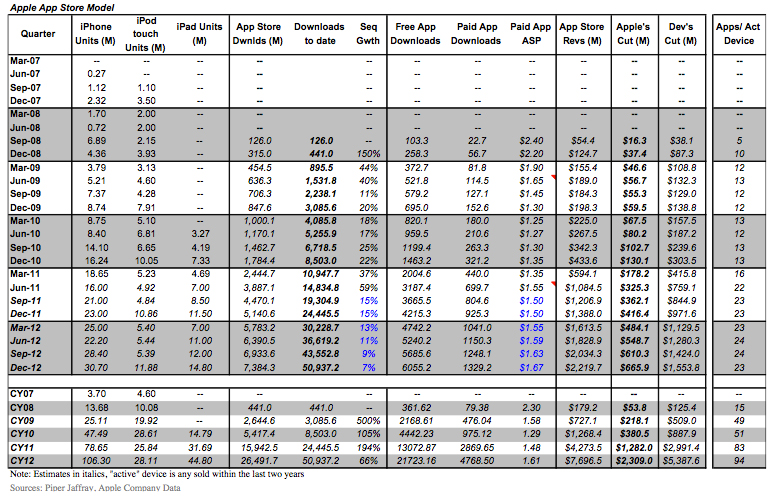This screenshot has height=501, width=775.
Task: Select the 'App Store Dwnlds (M)' header
Action: tap(258, 34)
